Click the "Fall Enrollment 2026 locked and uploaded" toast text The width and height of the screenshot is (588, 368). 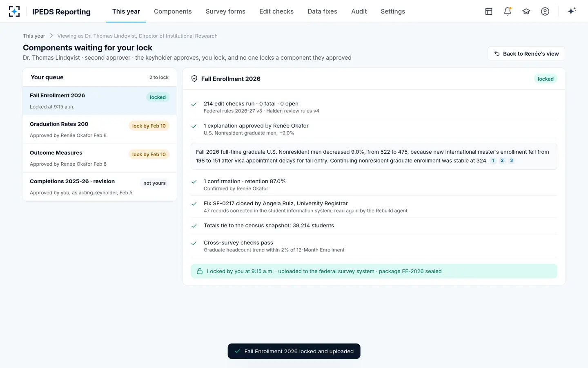click(299, 351)
